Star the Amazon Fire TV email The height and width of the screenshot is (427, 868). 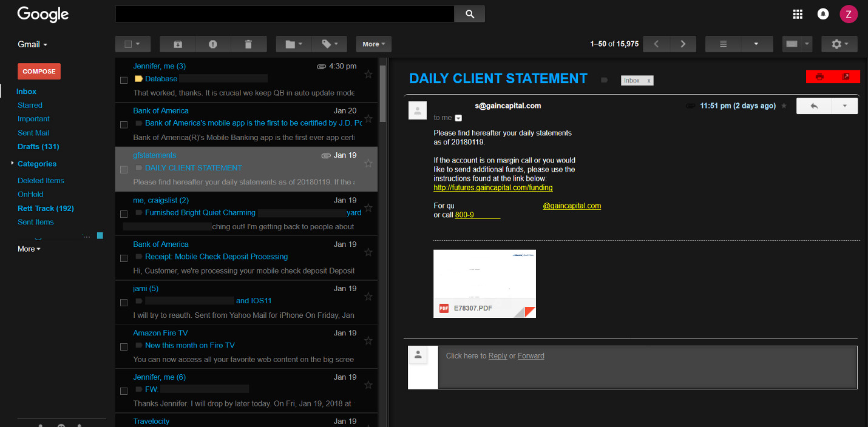[368, 341]
